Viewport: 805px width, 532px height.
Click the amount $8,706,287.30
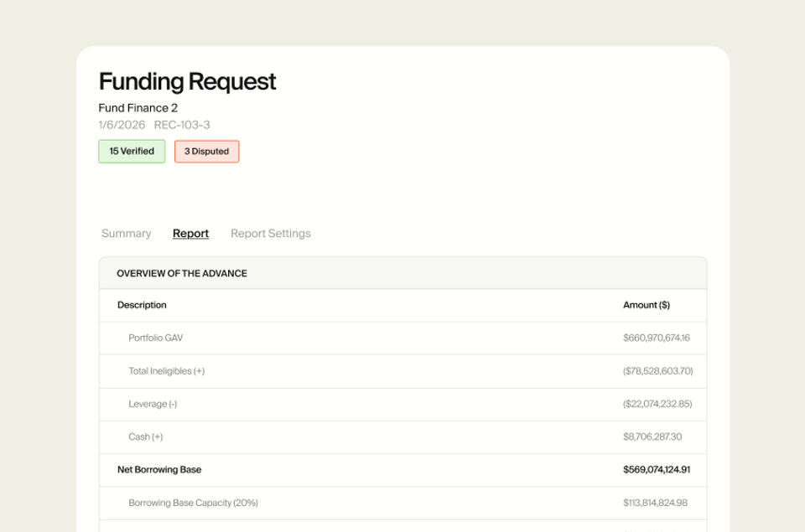[x=652, y=436]
